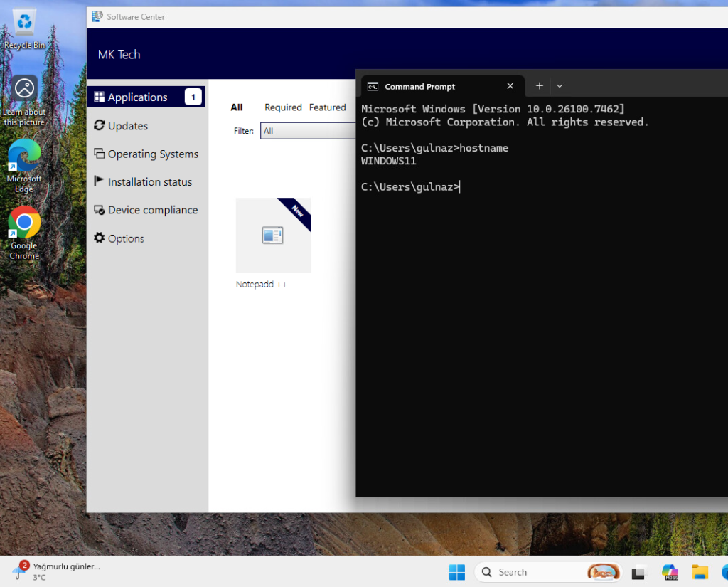Open Options with gear icon
Screen dimensions: 728x587
(125, 238)
